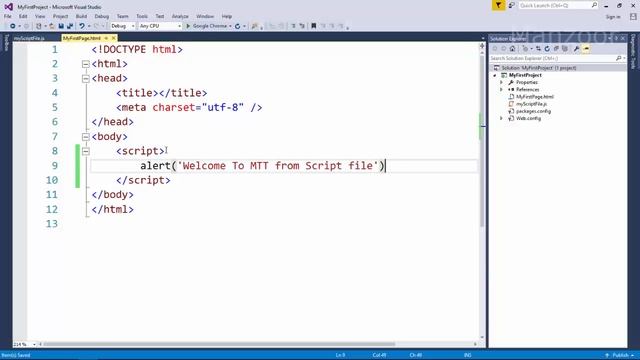Click the Visual Studio logo icon
Image resolution: width=640 pixels, height=360 pixels.
[x=8, y=7]
